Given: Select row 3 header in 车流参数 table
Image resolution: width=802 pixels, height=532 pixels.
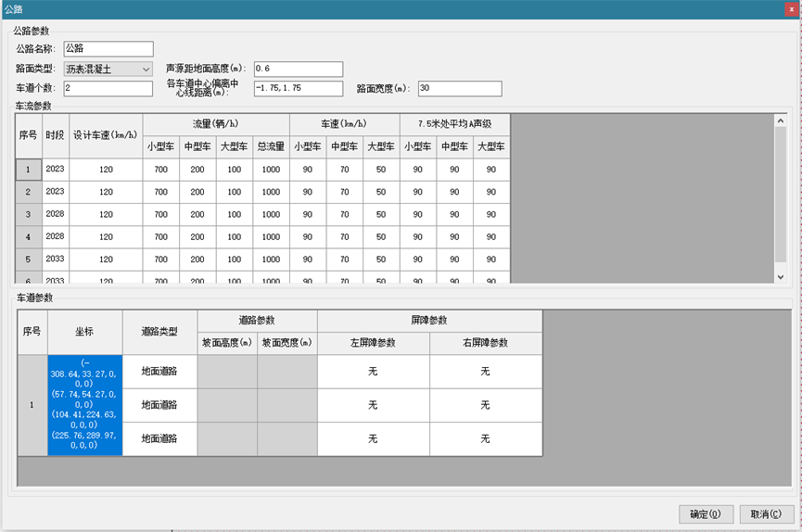Looking at the screenshot, I should (x=28, y=215).
